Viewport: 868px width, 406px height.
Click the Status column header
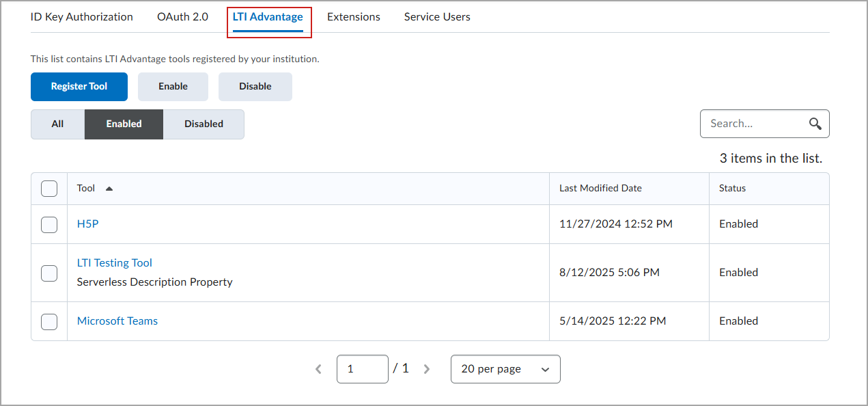[732, 188]
